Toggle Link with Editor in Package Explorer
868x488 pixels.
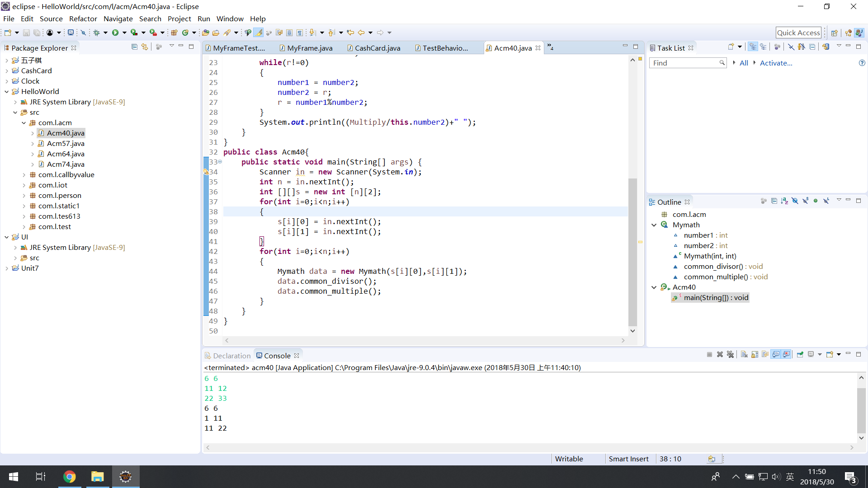click(x=145, y=47)
